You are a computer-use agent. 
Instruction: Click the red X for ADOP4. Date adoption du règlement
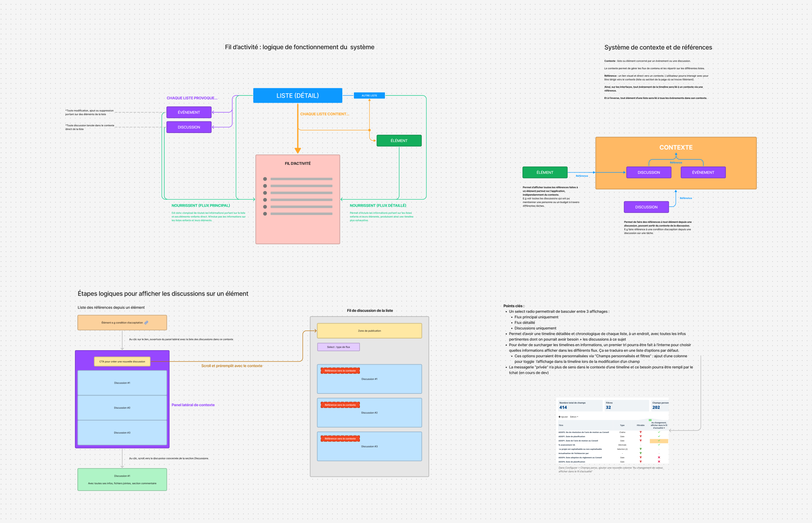click(659, 458)
